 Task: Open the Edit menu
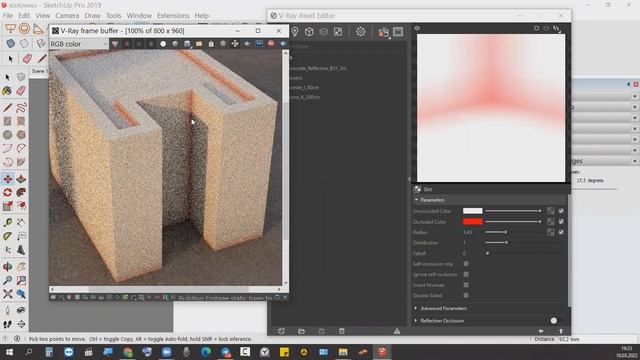click(24, 16)
